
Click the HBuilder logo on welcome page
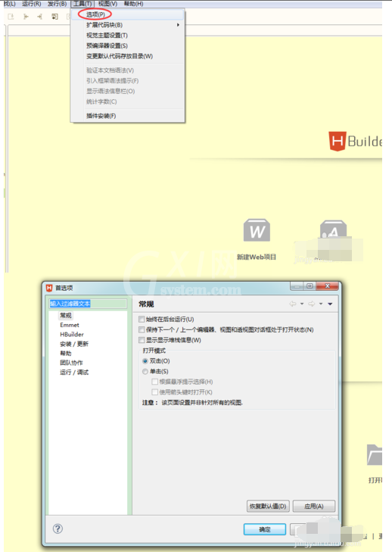[355, 141]
